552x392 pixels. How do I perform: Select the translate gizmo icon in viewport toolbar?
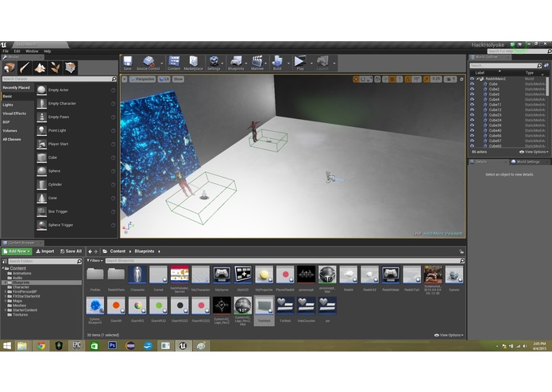(x=356, y=79)
